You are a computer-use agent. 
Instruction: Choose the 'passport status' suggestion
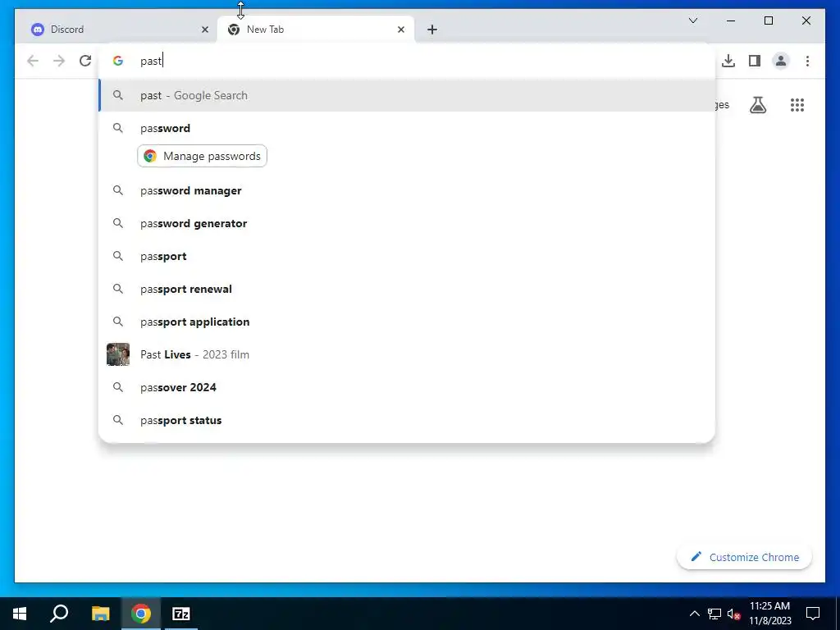[407, 420]
